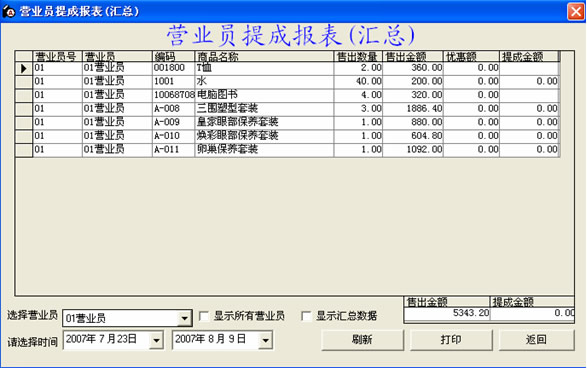Expand the 2007年7月23日 start date picker
The image size is (587, 369).
[x=156, y=340]
